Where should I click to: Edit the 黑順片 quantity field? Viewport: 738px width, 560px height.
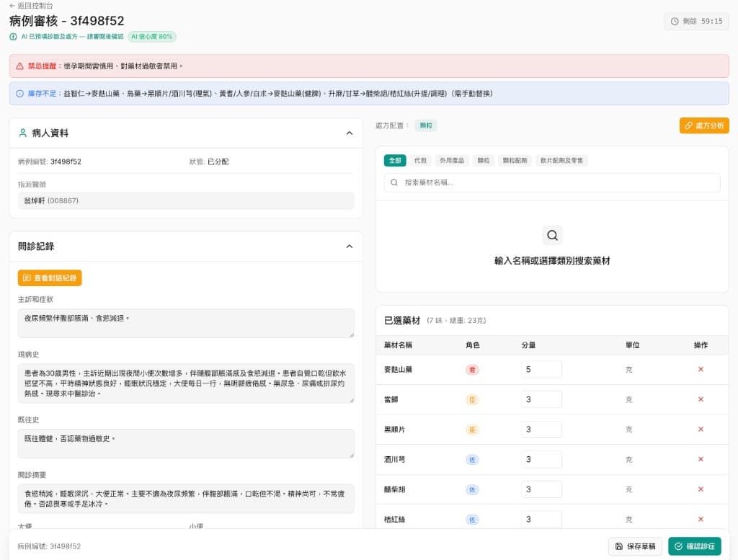tap(541, 429)
